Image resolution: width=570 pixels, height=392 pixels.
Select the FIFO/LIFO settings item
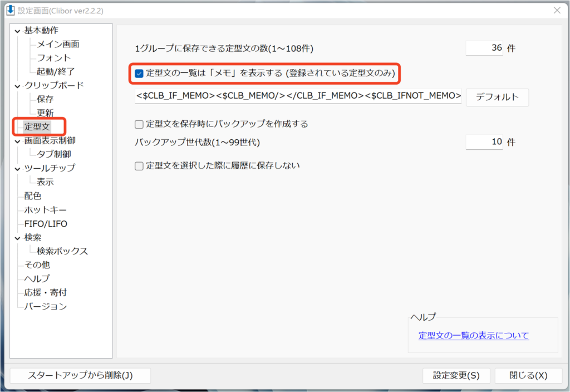pos(46,224)
